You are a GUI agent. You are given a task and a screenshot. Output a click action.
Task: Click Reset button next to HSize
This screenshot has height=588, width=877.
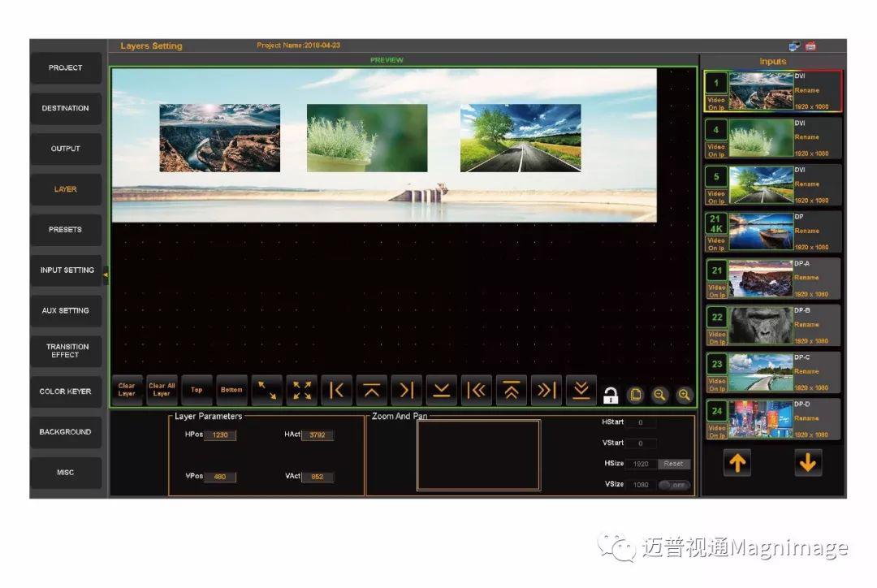pyautogui.click(x=673, y=464)
